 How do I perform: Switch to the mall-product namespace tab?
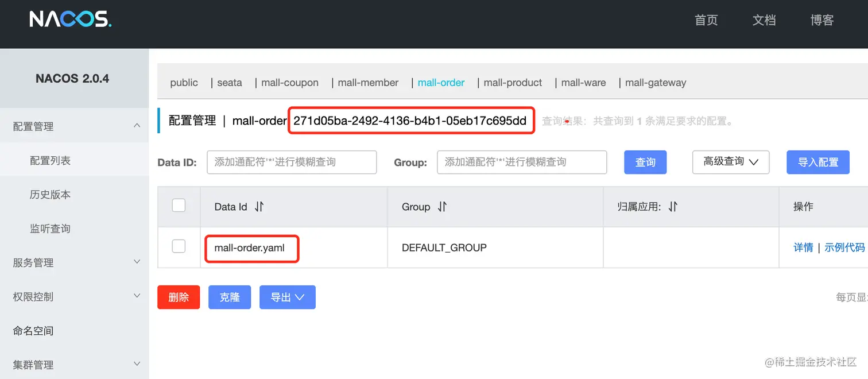513,83
